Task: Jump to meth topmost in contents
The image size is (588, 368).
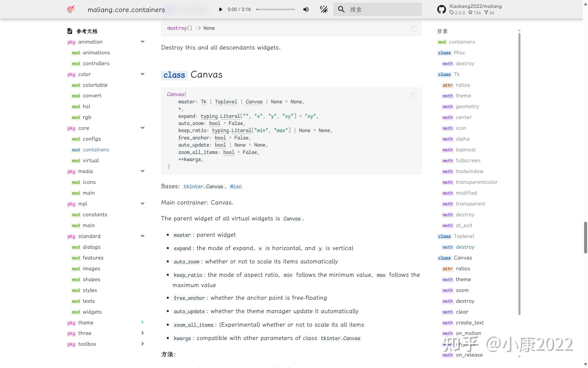Action: 459,150
